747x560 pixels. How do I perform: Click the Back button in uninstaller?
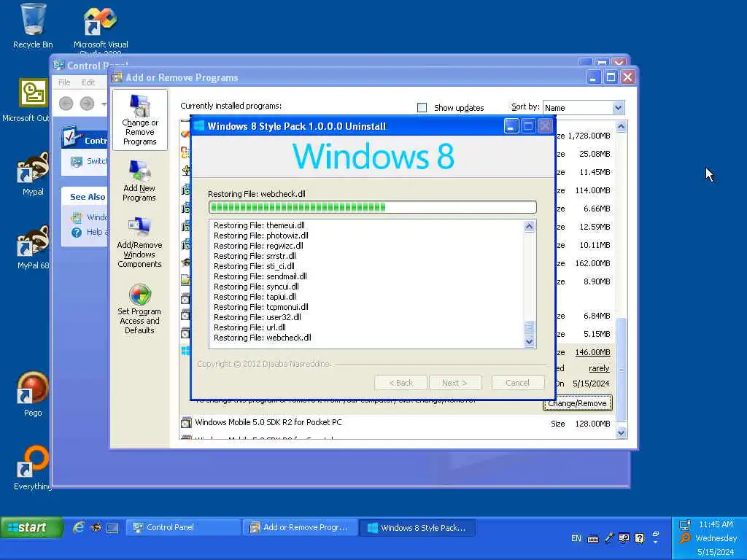pyautogui.click(x=400, y=383)
